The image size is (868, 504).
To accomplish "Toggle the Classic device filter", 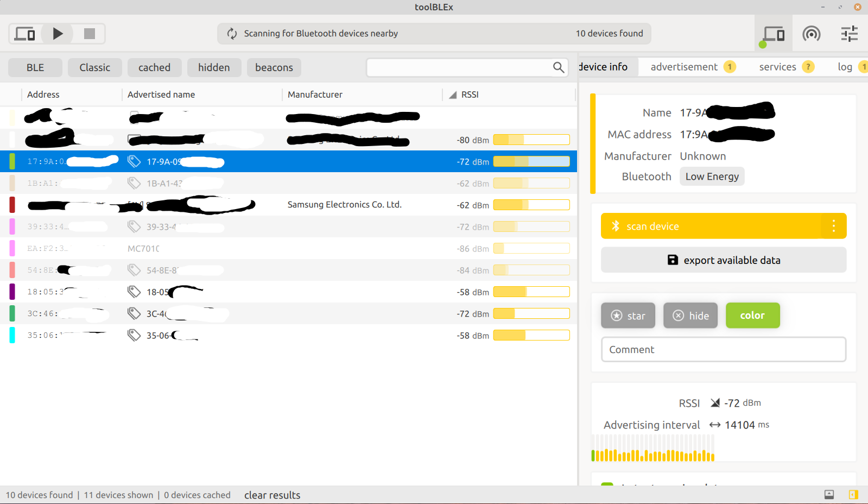I will coord(95,67).
